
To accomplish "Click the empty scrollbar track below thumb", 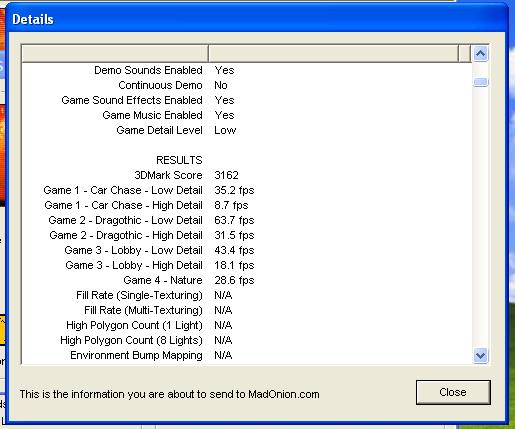I will pyautogui.click(x=480, y=217).
